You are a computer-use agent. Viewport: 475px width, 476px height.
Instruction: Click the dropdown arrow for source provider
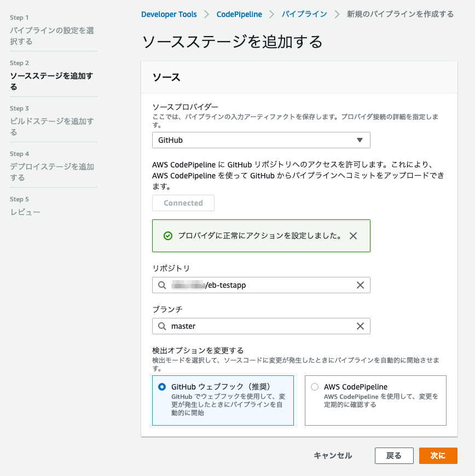(360, 140)
